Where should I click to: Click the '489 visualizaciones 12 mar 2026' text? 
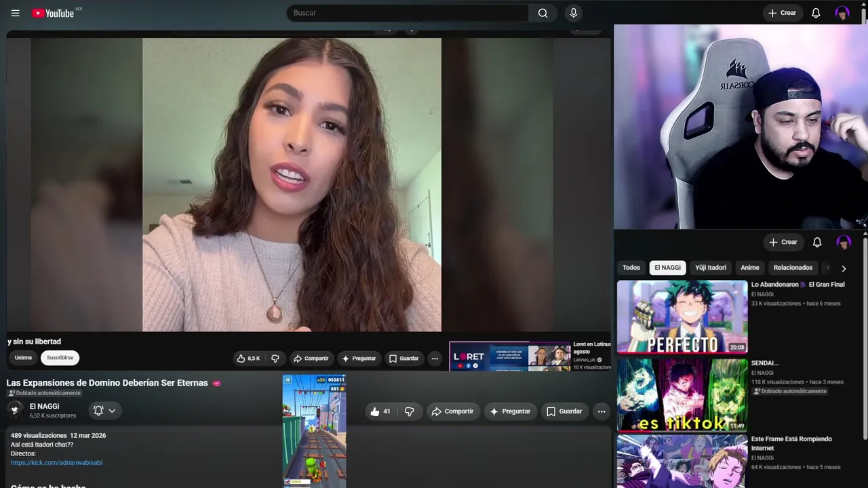(x=58, y=435)
